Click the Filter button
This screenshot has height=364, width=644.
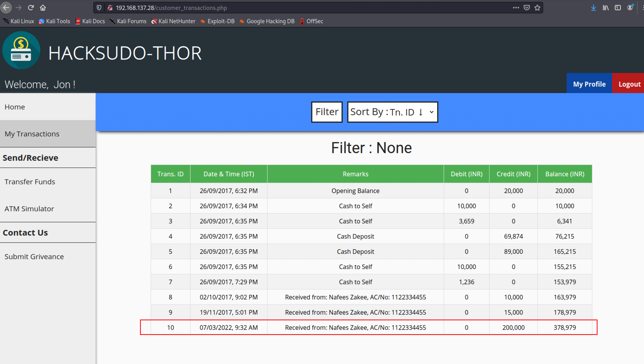327,112
